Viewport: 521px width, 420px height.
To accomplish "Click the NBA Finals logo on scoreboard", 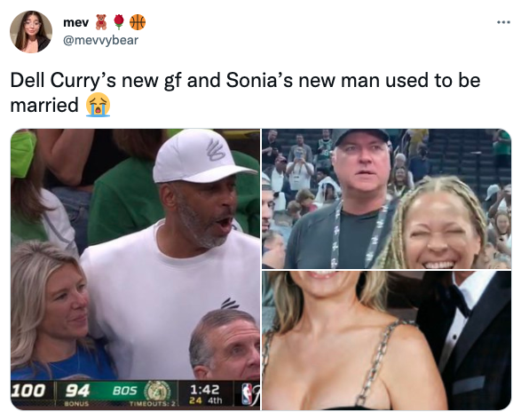I will (x=249, y=393).
